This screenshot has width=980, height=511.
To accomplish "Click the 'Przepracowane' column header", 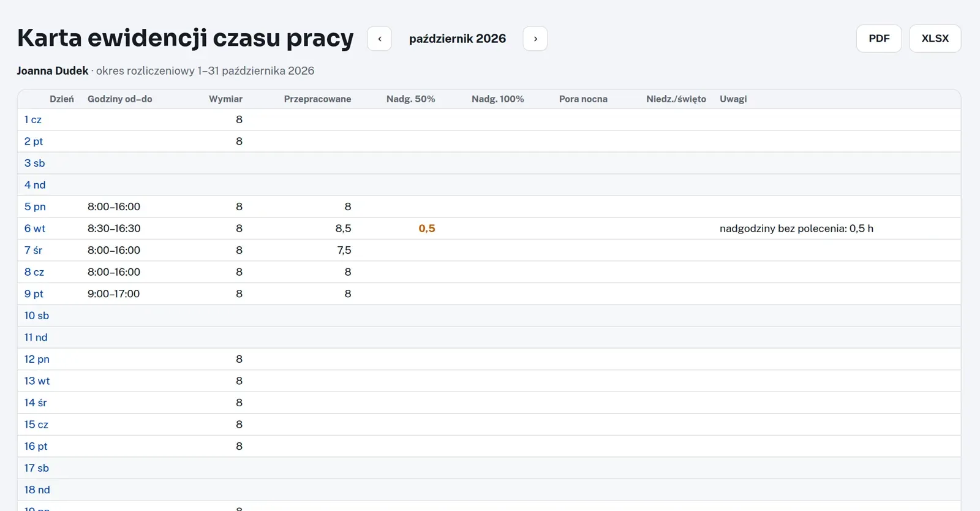I will pyautogui.click(x=317, y=99).
